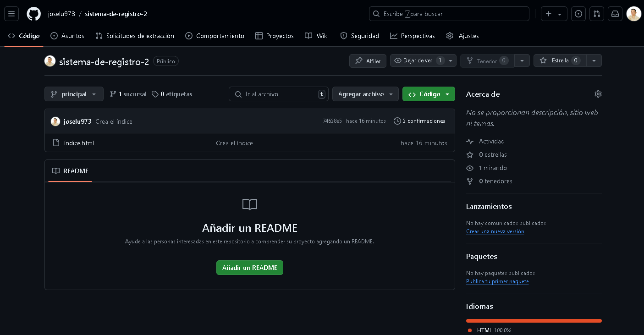The height and width of the screenshot is (335, 644).
Task: Open the principal branch selector dropdown
Action: (74, 94)
